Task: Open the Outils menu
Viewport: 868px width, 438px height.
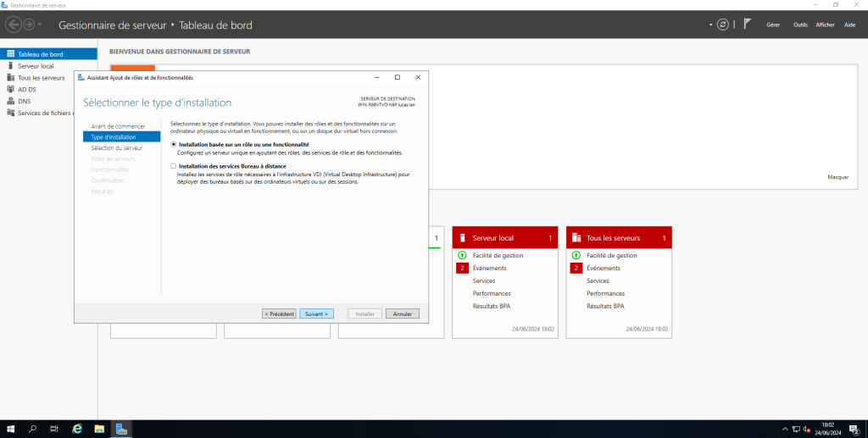Action: [800, 25]
